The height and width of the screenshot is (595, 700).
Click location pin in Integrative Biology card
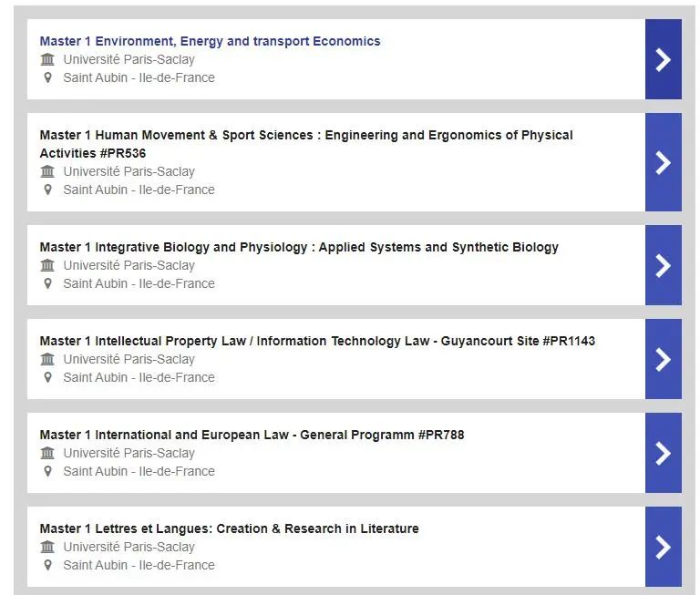pyautogui.click(x=47, y=283)
